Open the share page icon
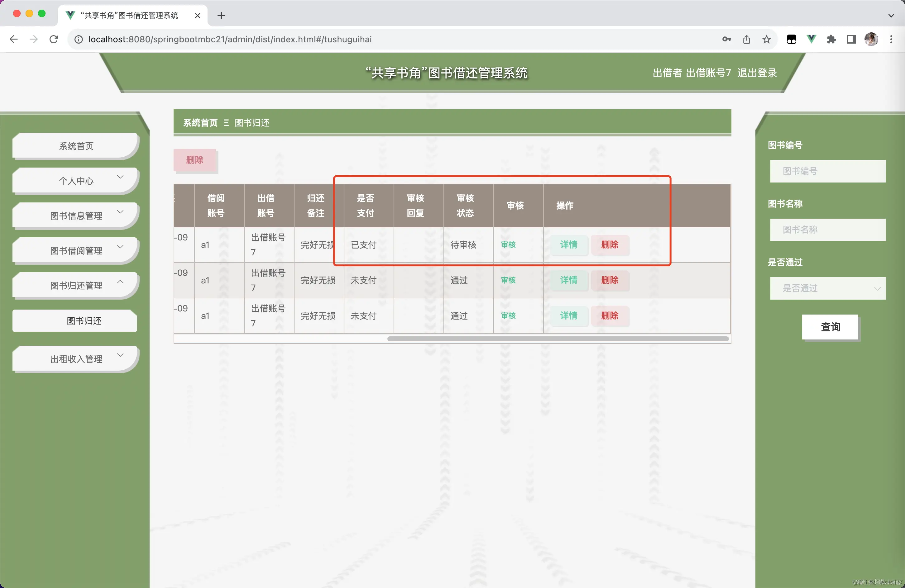This screenshot has width=905, height=588. (x=746, y=39)
